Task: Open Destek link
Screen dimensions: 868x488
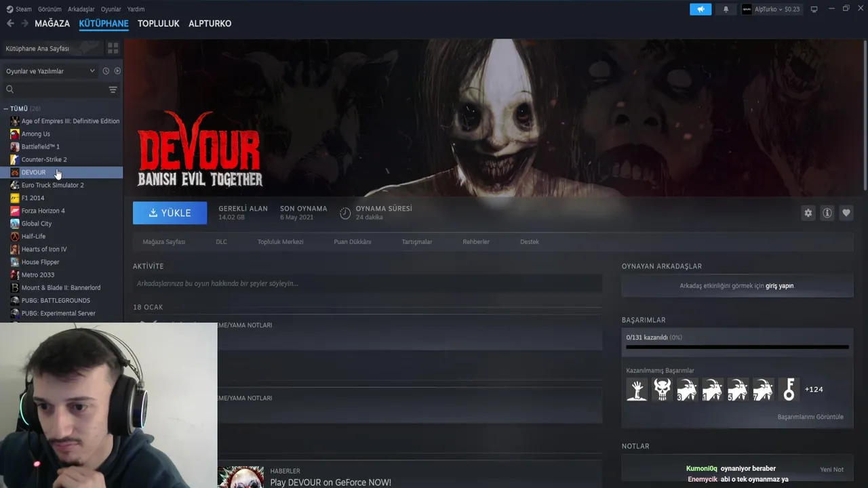Action: 530,242
